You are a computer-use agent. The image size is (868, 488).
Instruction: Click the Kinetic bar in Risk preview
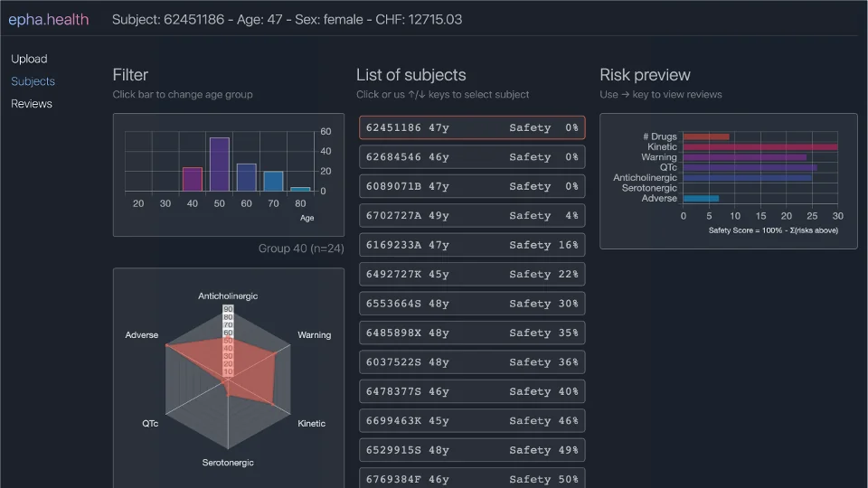click(760, 147)
